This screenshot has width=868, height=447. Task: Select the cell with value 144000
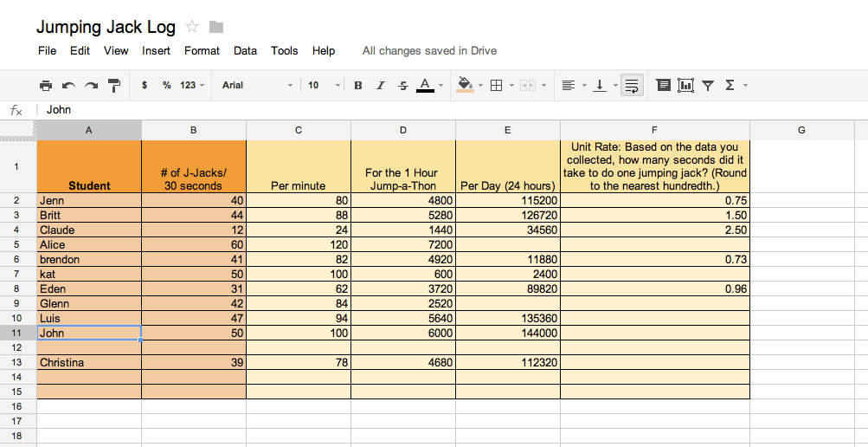pos(508,333)
